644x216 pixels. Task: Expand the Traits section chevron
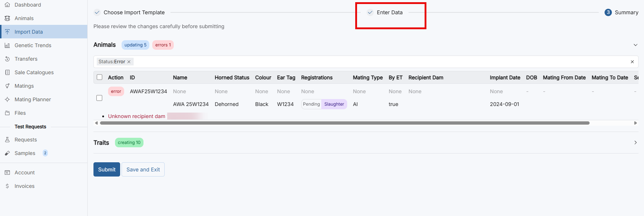(635, 143)
